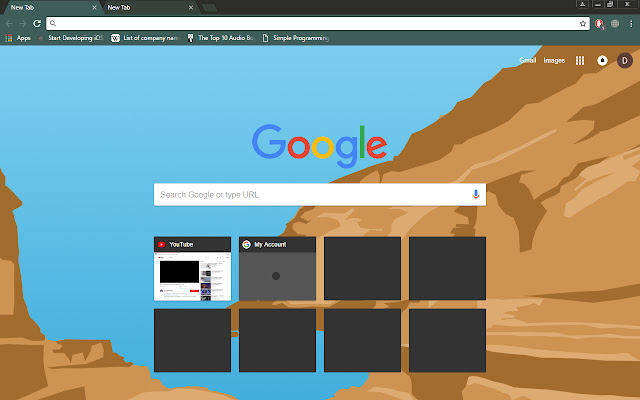The width and height of the screenshot is (640, 400).
Task: Open the YouTube most-visited tile
Action: click(x=192, y=269)
